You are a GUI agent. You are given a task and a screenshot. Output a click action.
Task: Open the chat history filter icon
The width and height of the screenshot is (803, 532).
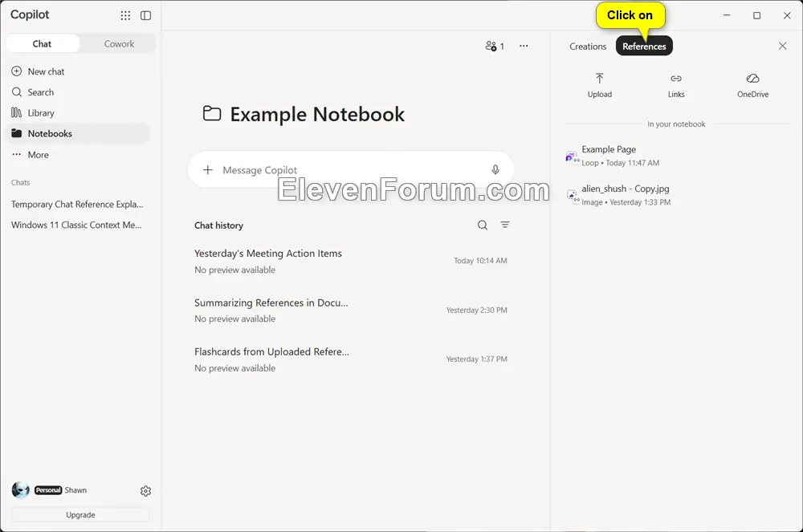pyautogui.click(x=505, y=225)
